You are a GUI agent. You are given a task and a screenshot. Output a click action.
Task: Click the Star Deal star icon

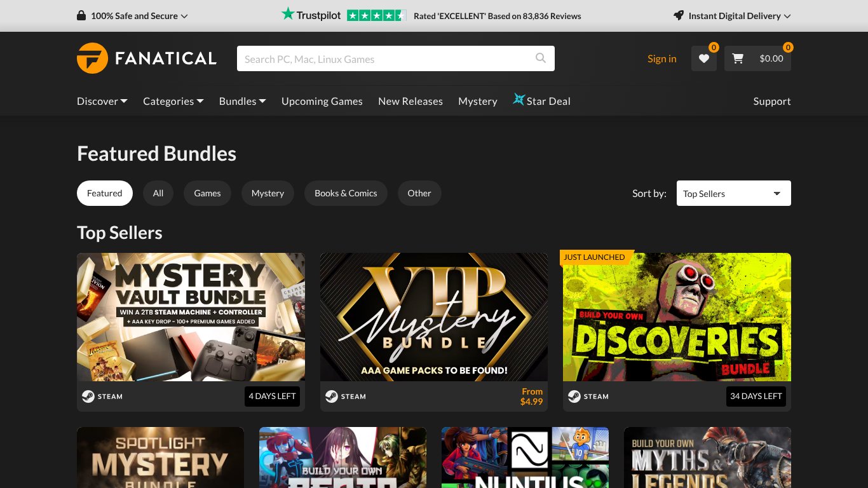click(519, 100)
